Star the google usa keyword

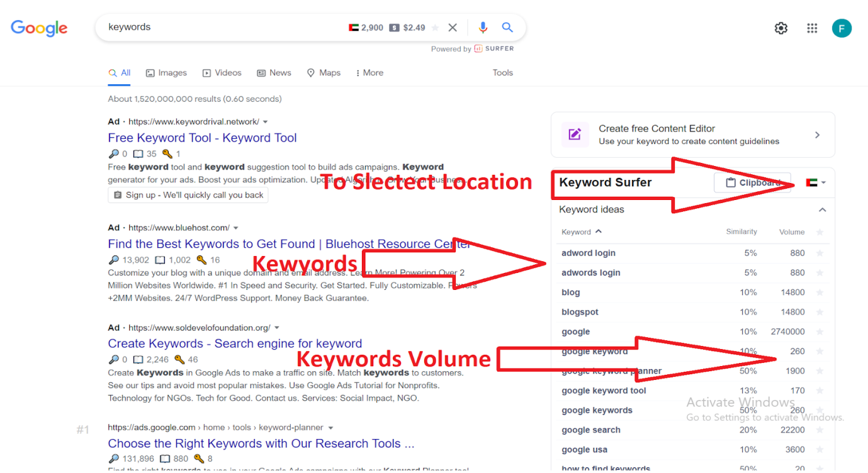click(x=820, y=450)
